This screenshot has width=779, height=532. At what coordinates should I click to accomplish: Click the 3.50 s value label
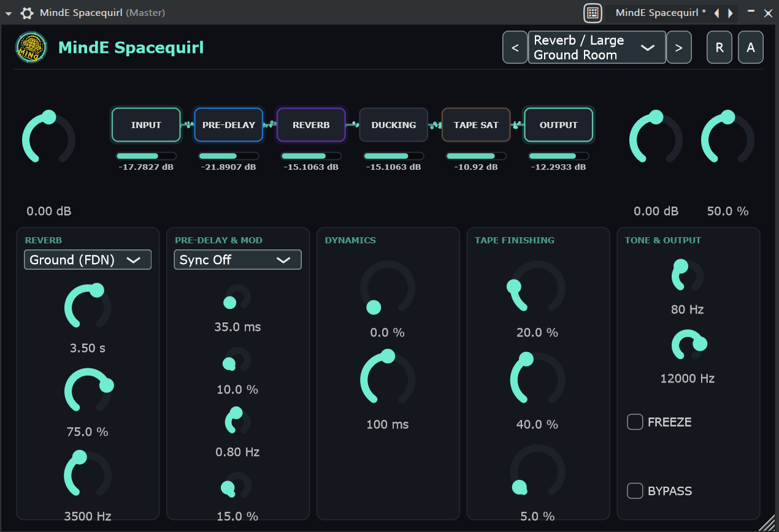(x=88, y=348)
